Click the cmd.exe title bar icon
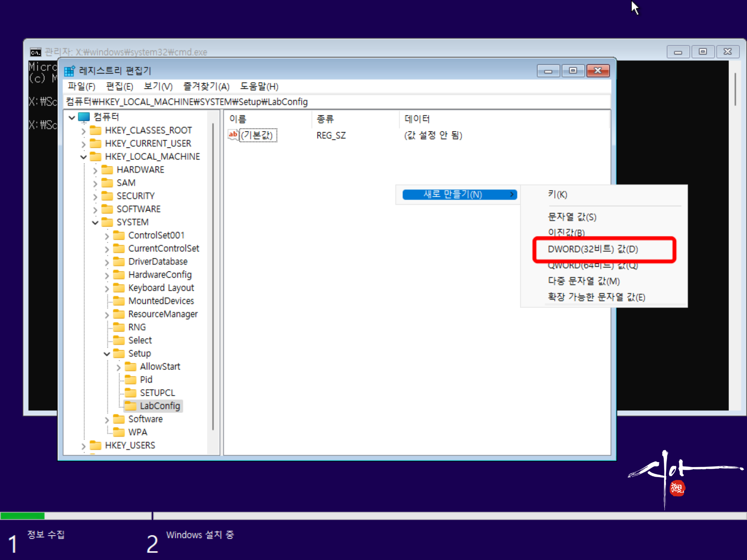Image resolution: width=747 pixels, height=560 pixels. [36, 52]
